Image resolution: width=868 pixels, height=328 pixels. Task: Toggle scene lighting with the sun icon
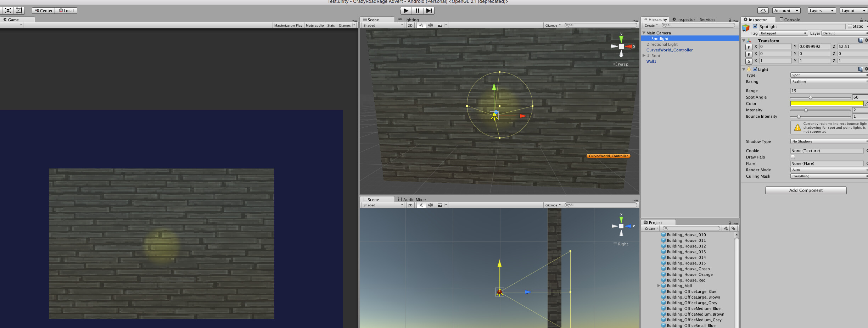(x=421, y=25)
